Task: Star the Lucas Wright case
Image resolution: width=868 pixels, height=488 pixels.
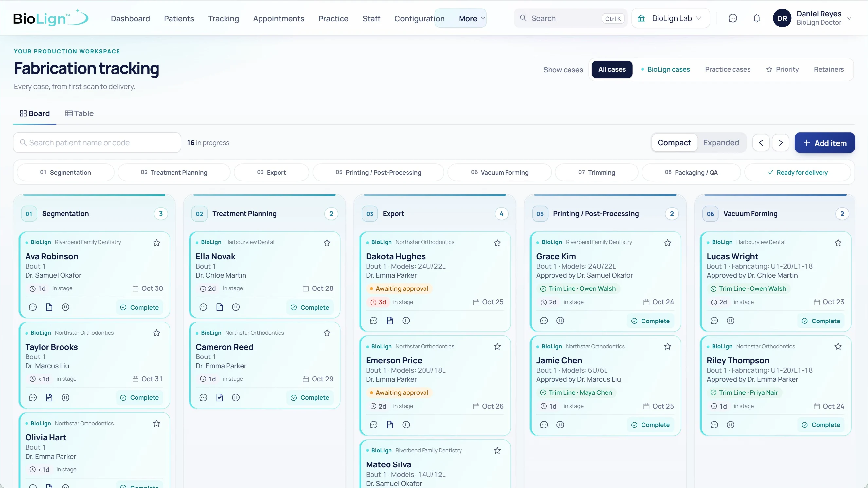Action: point(838,243)
